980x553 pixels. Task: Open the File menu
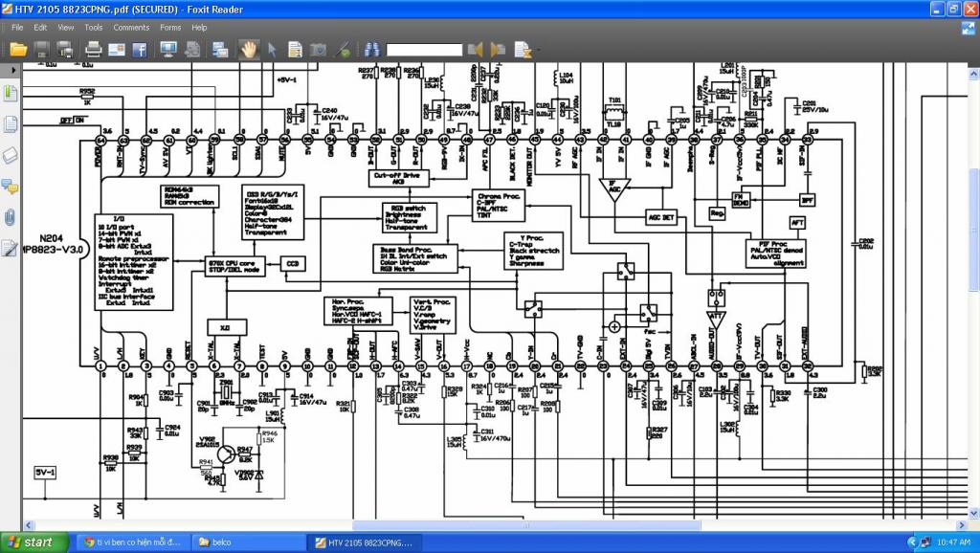click(17, 28)
